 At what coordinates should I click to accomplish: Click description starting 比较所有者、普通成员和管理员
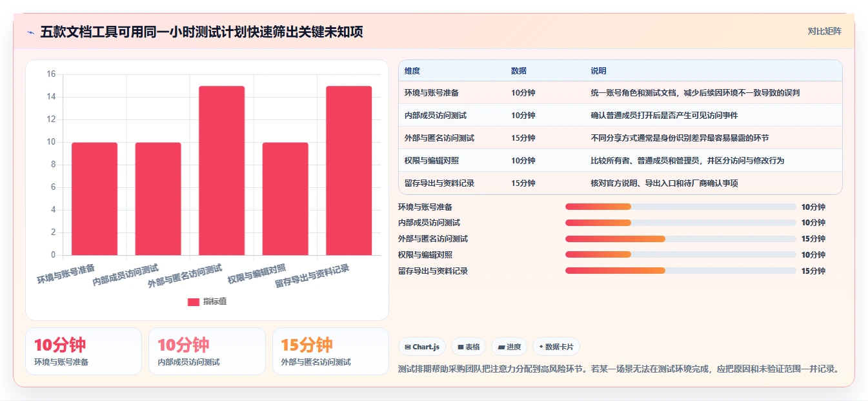coord(687,161)
